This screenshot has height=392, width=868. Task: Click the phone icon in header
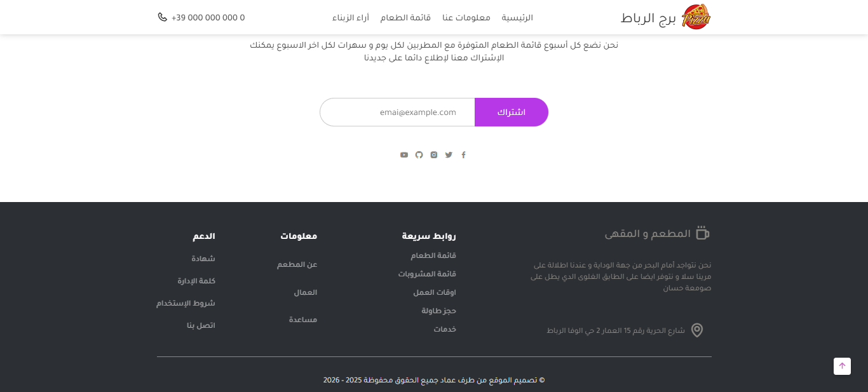(x=163, y=17)
